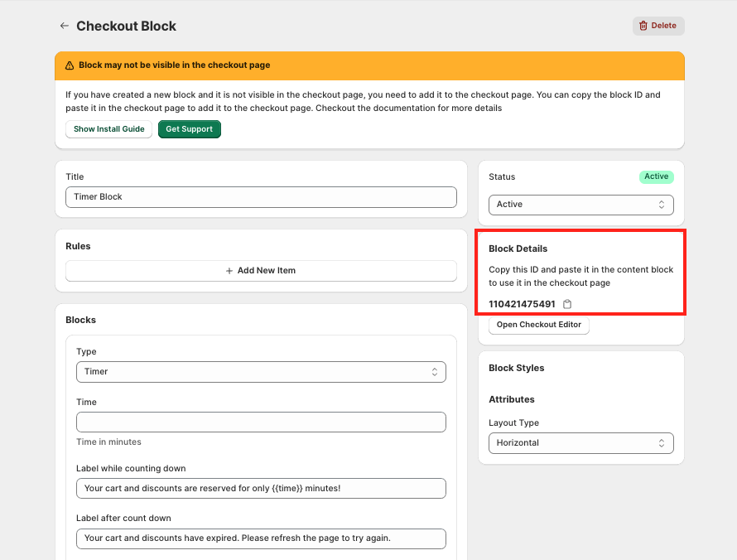
Task: Click the Label after count down field
Action: pos(261,538)
